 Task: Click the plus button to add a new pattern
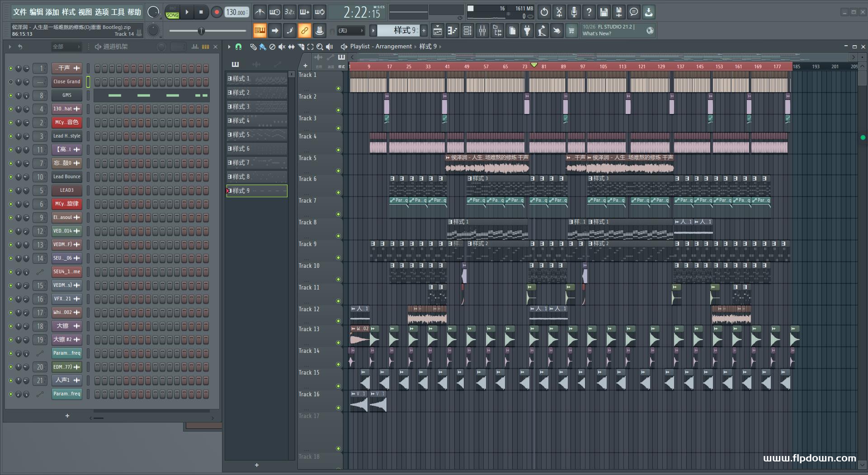[x=424, y=30]
